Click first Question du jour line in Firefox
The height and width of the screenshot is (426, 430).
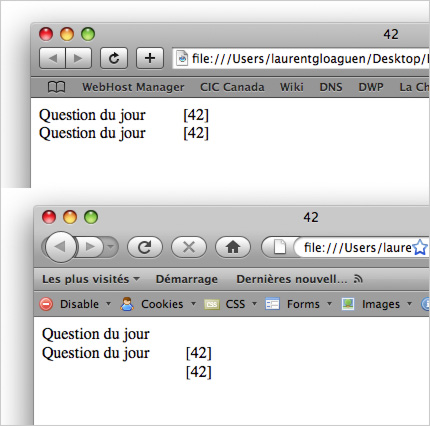coord(96,334)
